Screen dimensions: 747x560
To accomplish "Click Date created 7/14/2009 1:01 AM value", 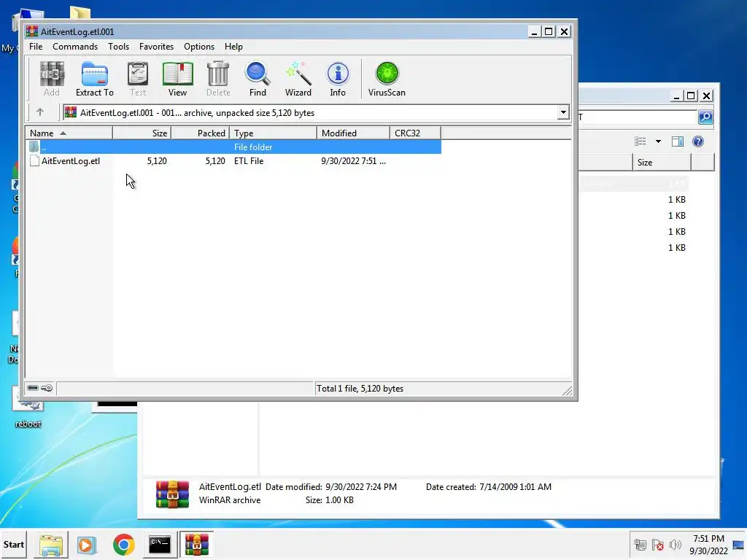I will coord(516,486).
